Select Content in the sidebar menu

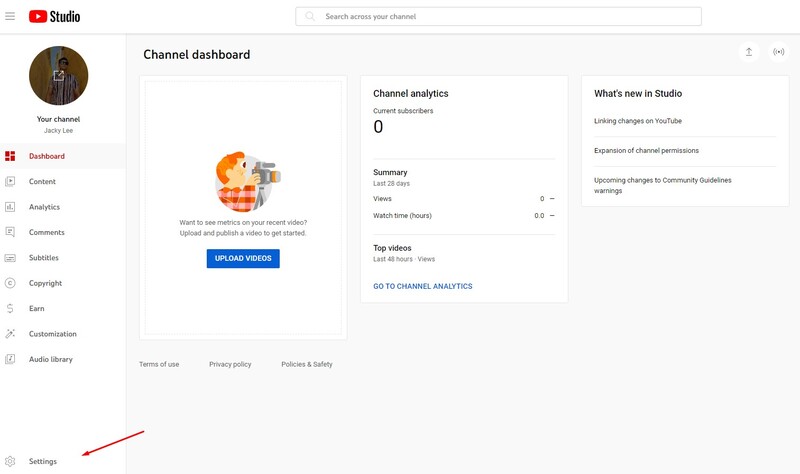[42, 182]
